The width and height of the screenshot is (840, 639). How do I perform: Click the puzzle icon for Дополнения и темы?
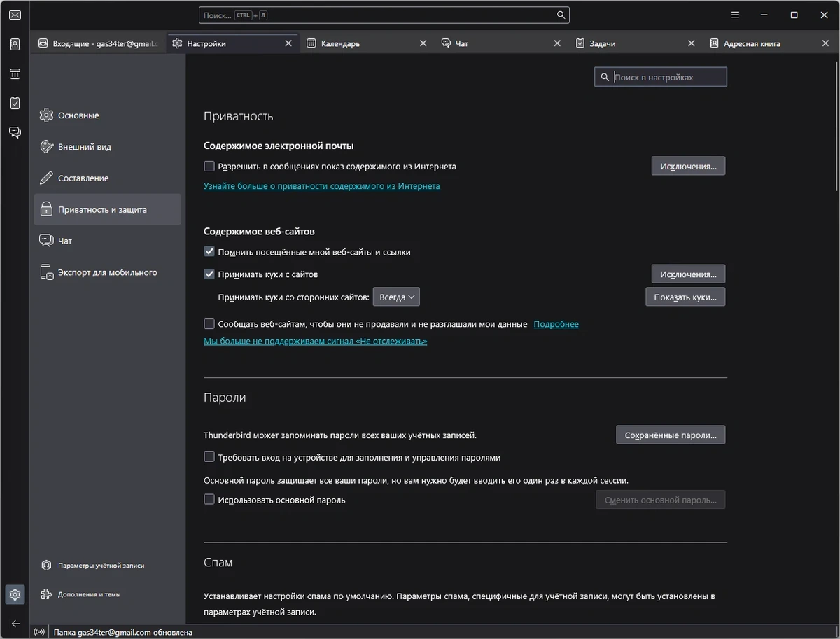[46, 594]
